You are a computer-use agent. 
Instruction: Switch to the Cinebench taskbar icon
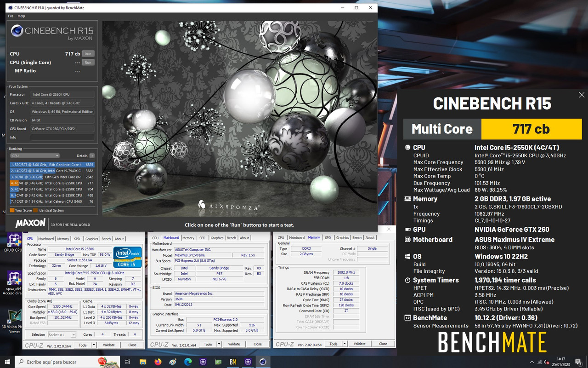click(263, 362)
